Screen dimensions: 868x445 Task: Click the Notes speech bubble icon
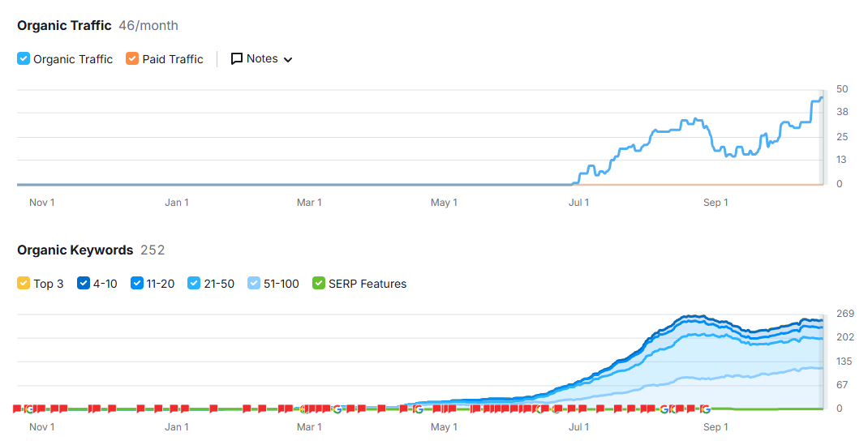pos(237,59)
